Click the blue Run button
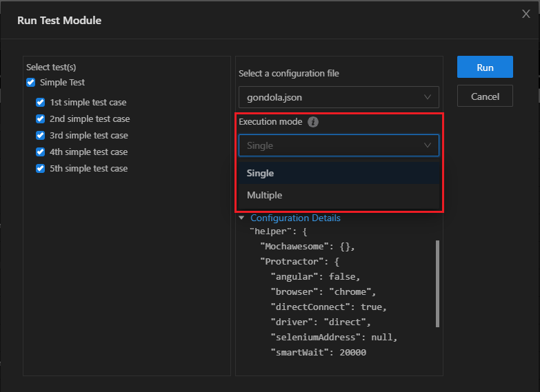Screen dimensions: 540x392 pos(485,68)
